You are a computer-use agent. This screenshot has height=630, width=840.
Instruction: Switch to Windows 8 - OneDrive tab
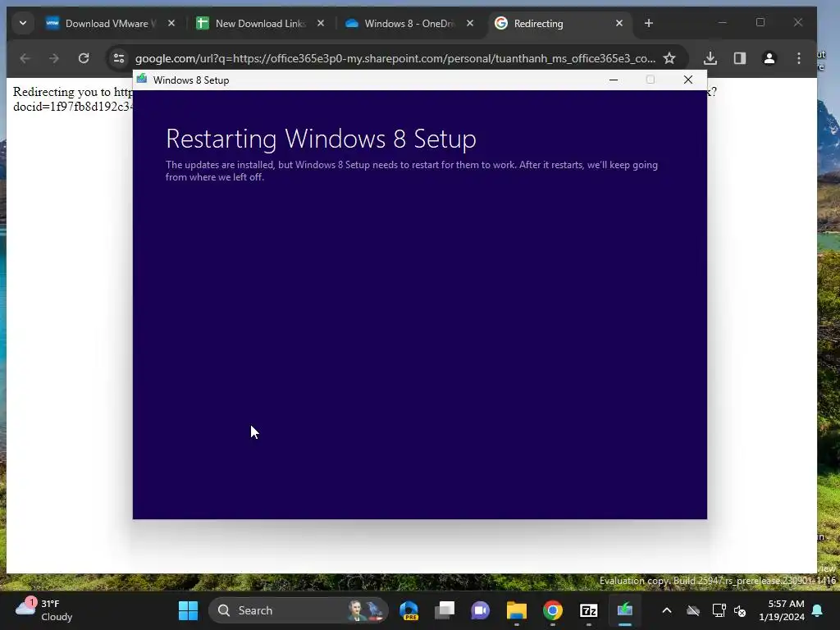409,24
